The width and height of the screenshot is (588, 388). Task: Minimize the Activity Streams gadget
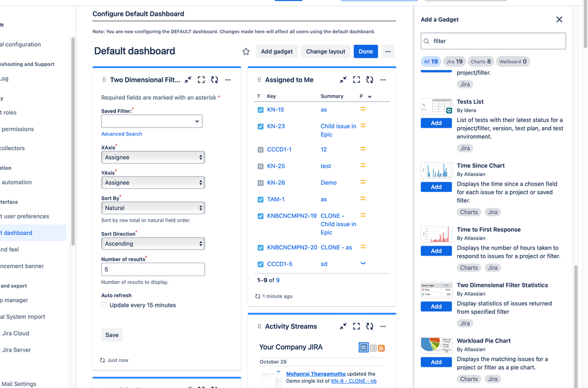click(x=343, y=326)
